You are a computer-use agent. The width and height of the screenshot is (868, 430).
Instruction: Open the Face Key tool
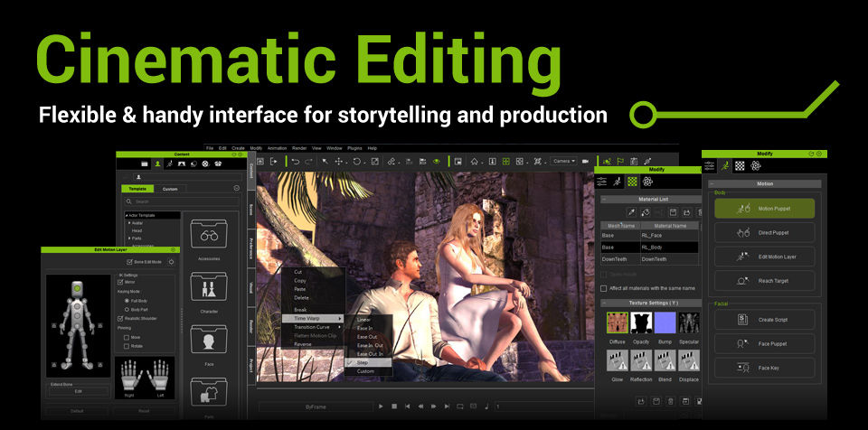point(764,368)
